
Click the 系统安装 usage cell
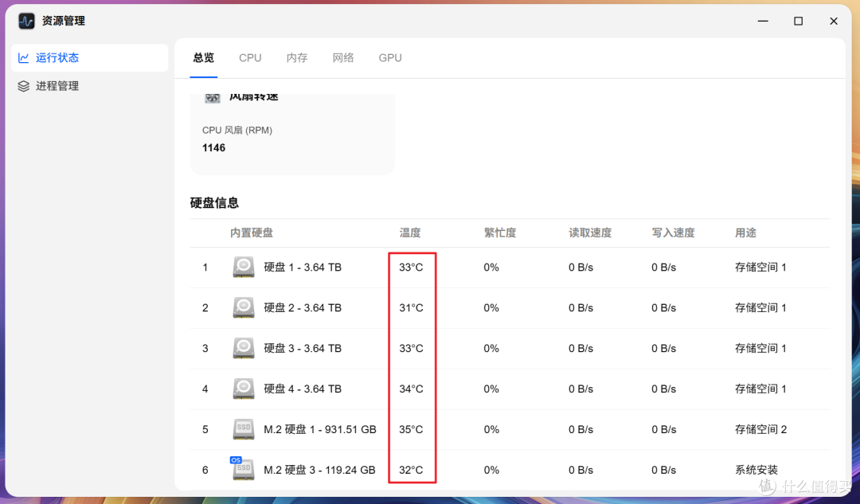tap(756, 470)
